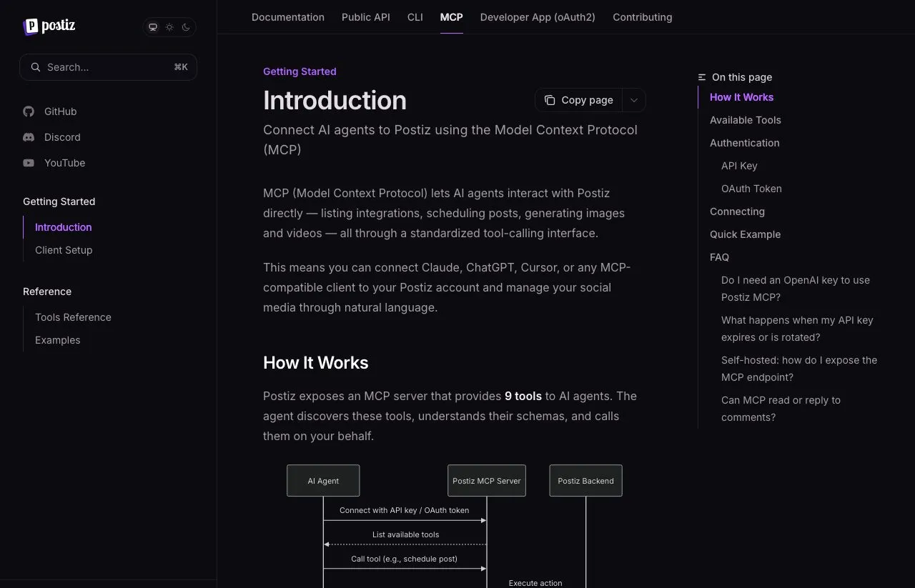This screenshot has width=915, height=588.
Task: Jump to Quick Example section
Action: (746, 234)
